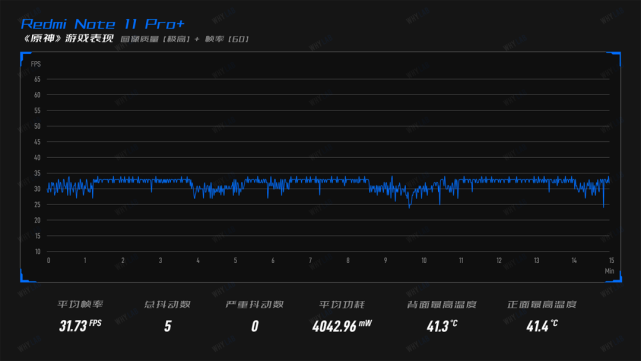Click minute '4' on the x-axis
The height and width of the screenshot is (361, 641).
coord(198,260)
